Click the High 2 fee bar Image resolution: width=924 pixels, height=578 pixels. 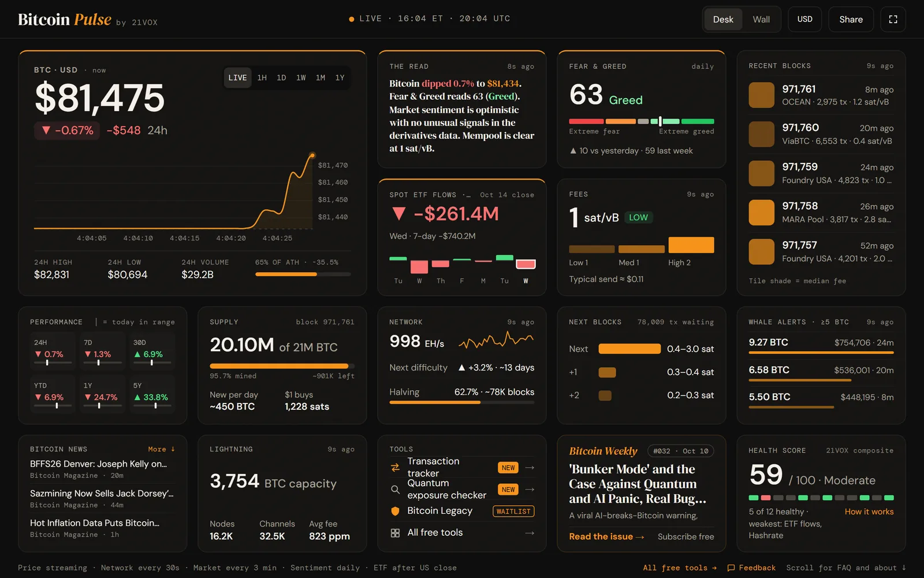(x=691, y=245)
